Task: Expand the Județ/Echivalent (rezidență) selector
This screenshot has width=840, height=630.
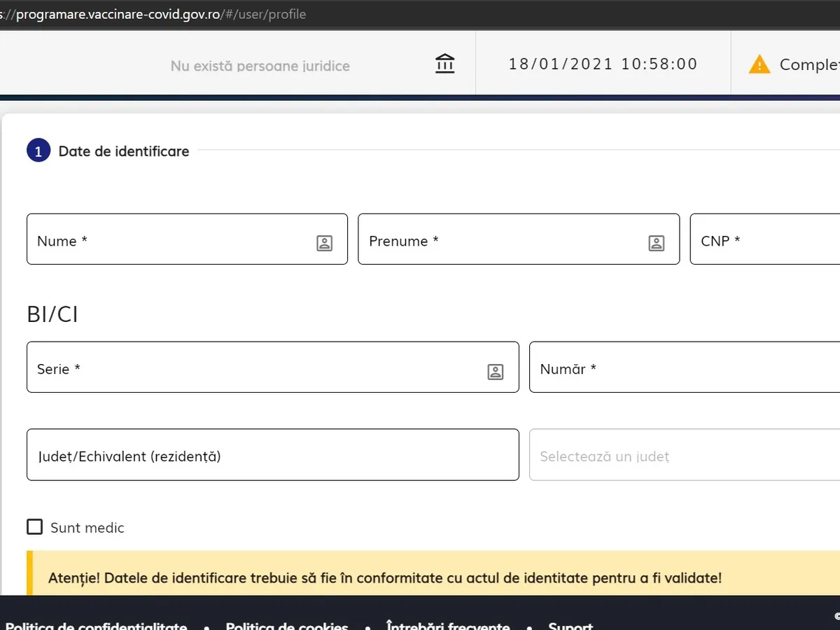Action: [272, 455]
